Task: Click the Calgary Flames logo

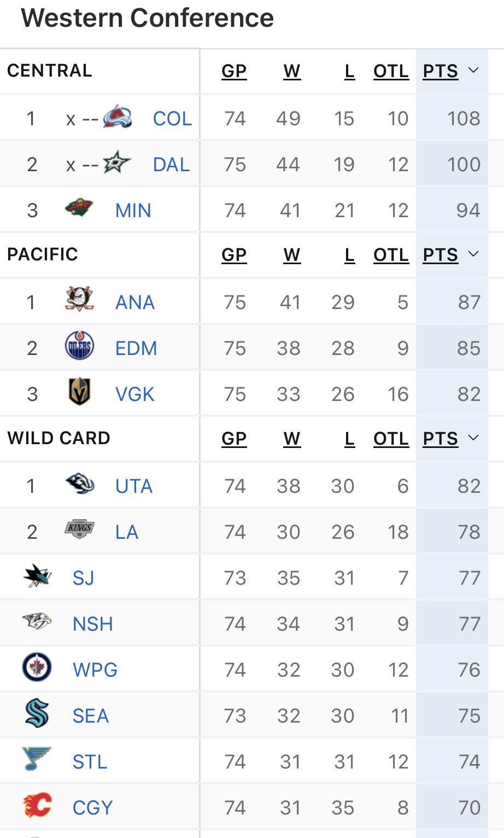Action: 37,806
